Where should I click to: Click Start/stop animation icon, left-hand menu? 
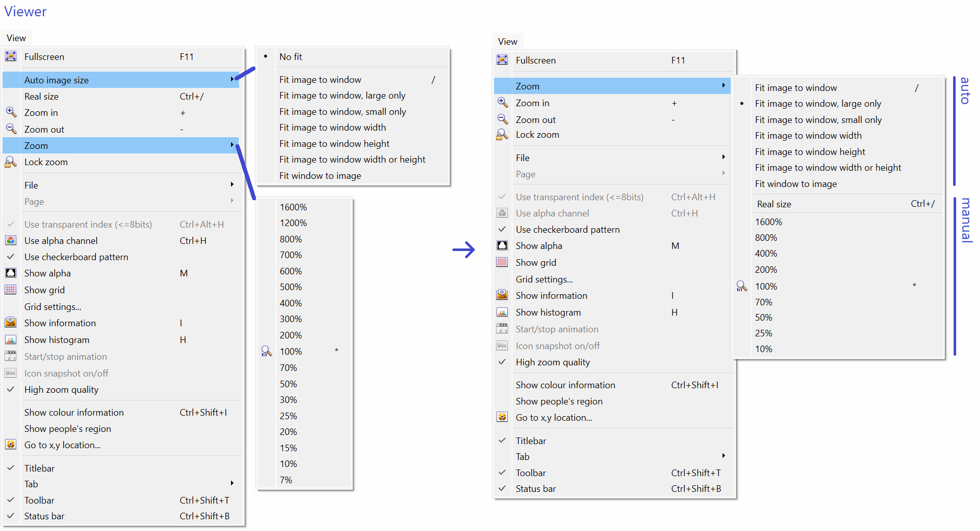(11, 356)
